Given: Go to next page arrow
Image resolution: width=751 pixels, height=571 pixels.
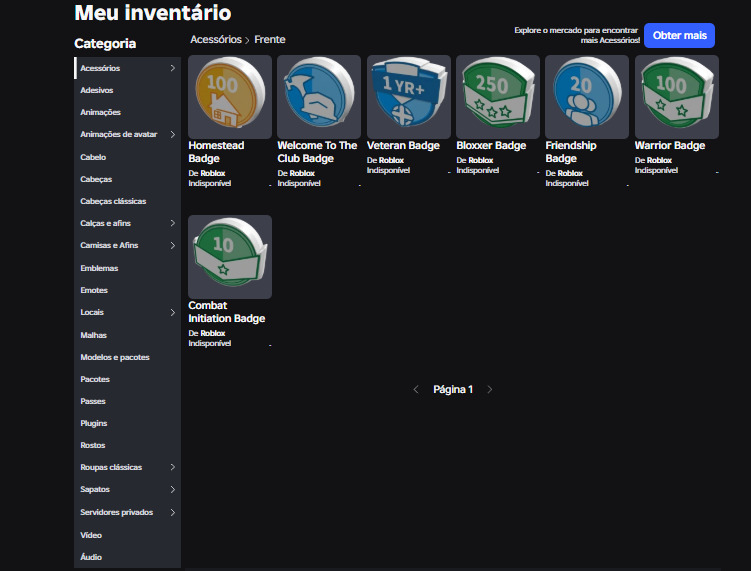Looking at the screenshot, I should tap(490, 389).
